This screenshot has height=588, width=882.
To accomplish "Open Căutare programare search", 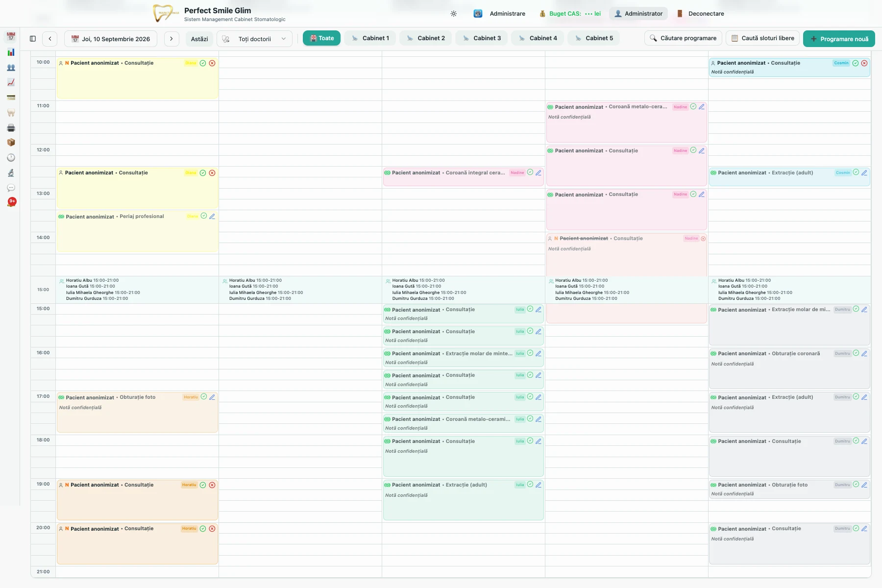I will (683, 38).
